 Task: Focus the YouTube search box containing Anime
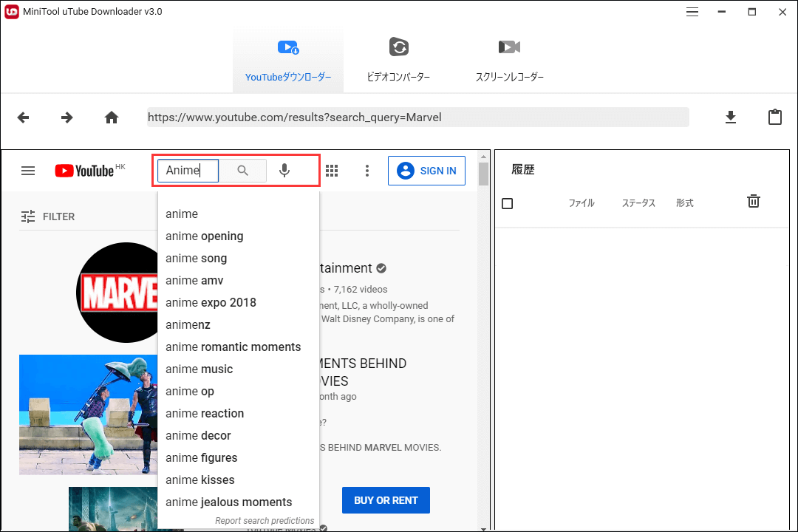188,171
